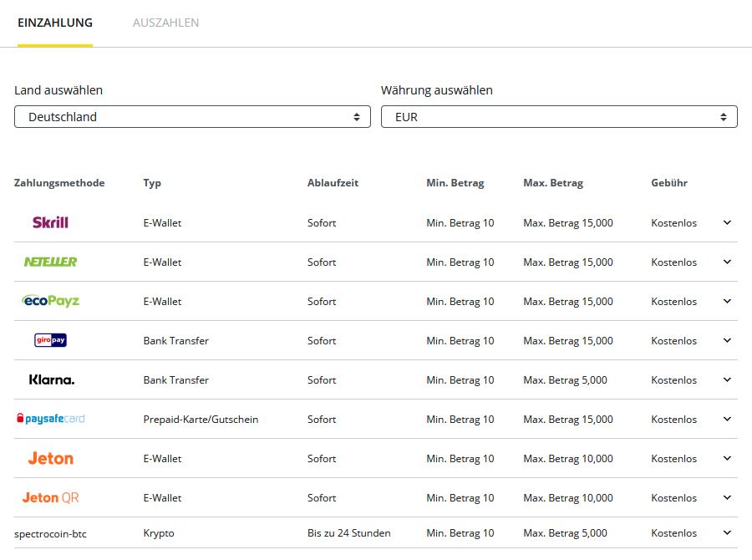
Task: Expand the spectrocoin-btc row chevron
Action: point(727,533)
